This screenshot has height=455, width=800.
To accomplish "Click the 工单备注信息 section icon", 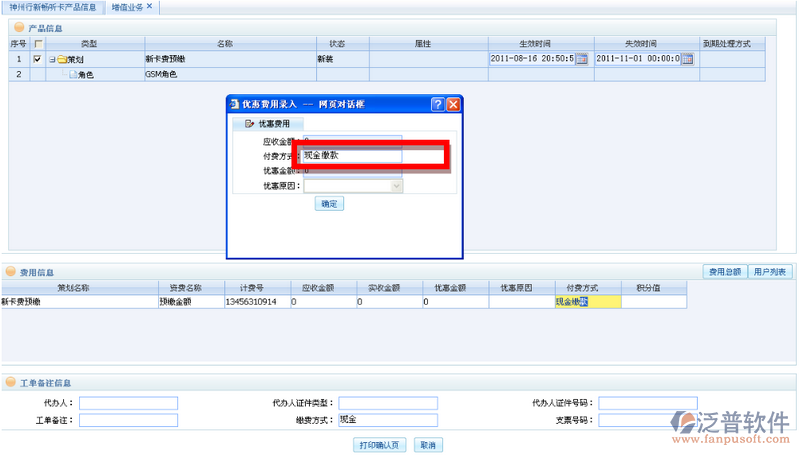I will point(10,383).
